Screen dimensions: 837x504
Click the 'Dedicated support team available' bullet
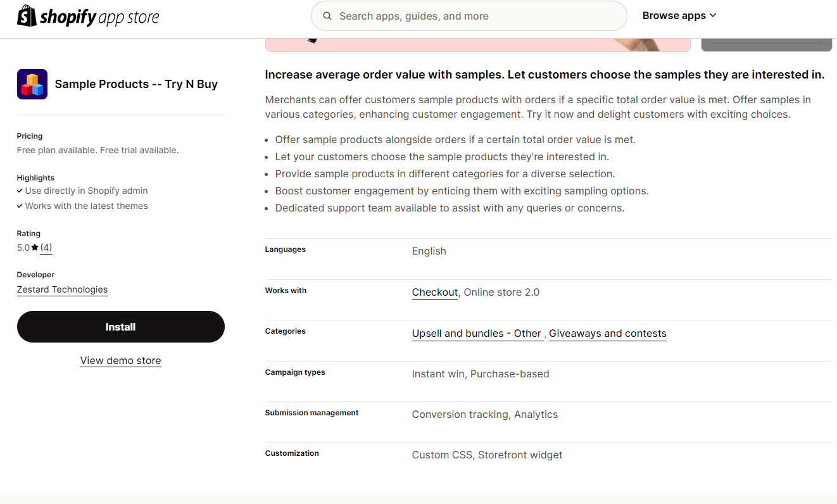click(x=450, y=208)
